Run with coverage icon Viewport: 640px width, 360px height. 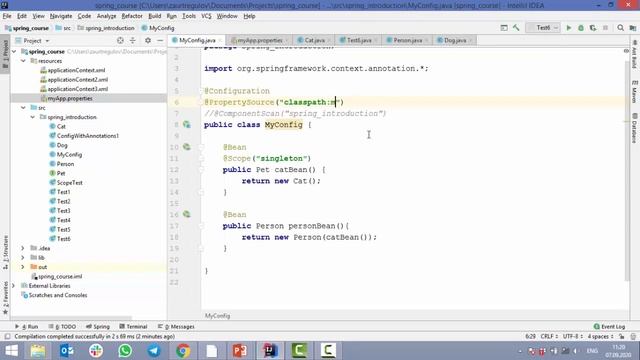click(593, 28)
